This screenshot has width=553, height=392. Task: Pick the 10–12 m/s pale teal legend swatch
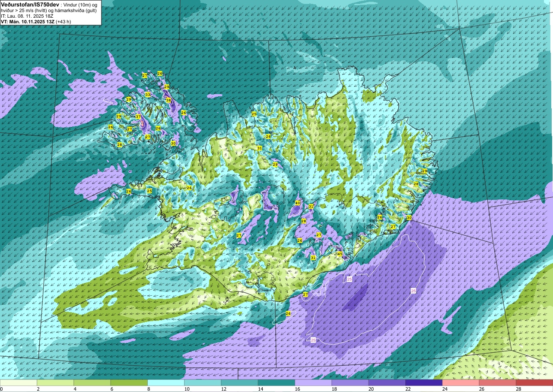(203, 383)
